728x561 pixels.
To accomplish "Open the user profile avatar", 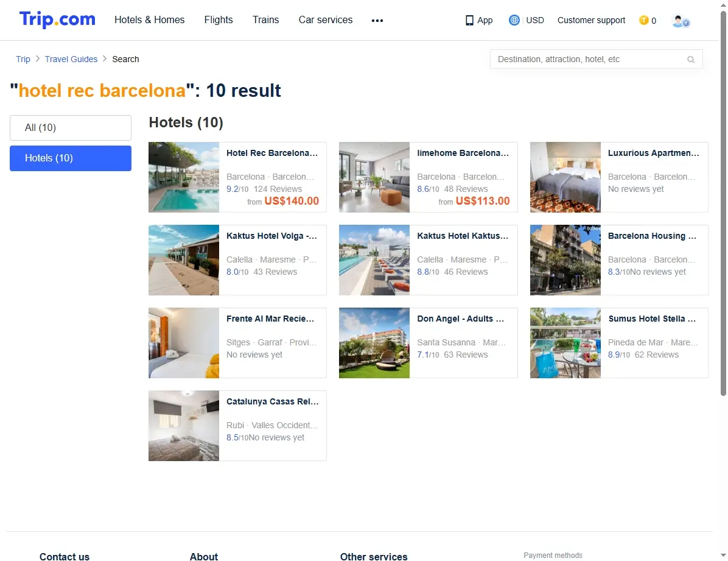I will pos(681,21).
